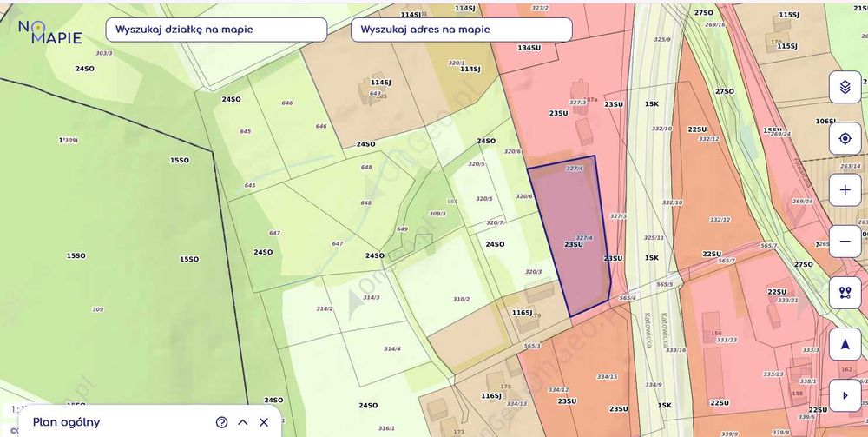868x437 pixels.
Task: Zoom in with the plus button
Action: tap(845, 190)
